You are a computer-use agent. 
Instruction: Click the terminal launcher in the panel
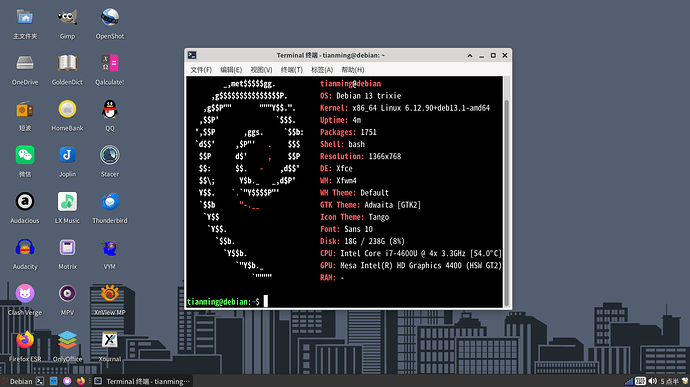pos(40,381)
